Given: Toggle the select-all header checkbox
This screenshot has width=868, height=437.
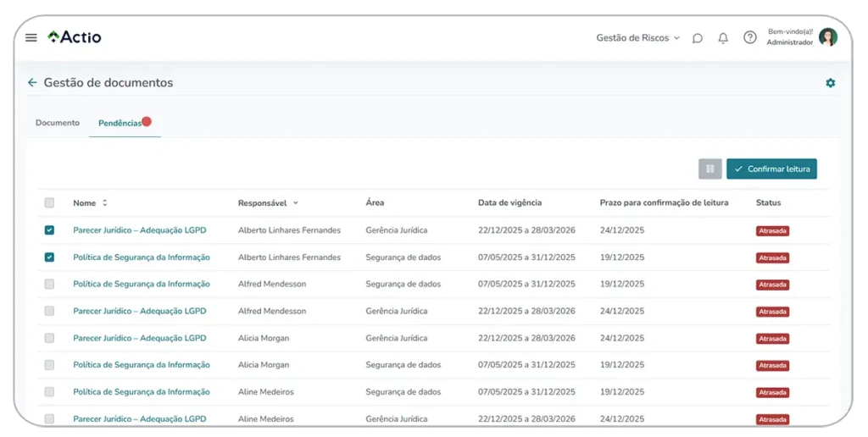Looking at the screenshot, I should pyautogui.click(x=49, y=202).
